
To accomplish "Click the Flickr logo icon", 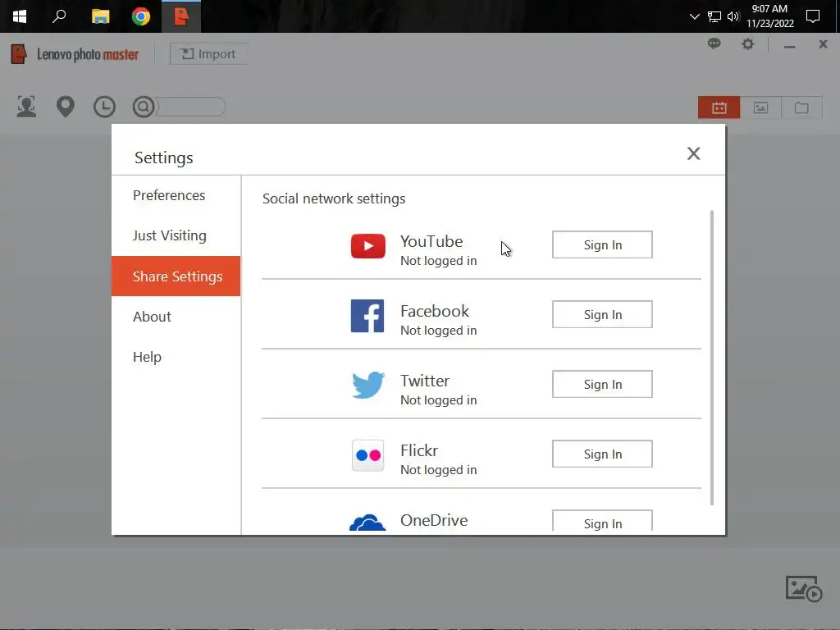I will coord(368,455).
